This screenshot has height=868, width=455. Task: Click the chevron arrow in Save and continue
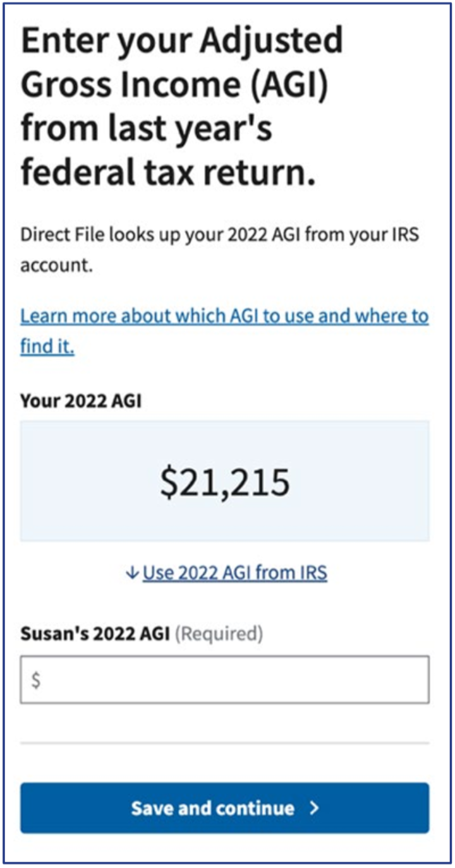click(314, 809)
